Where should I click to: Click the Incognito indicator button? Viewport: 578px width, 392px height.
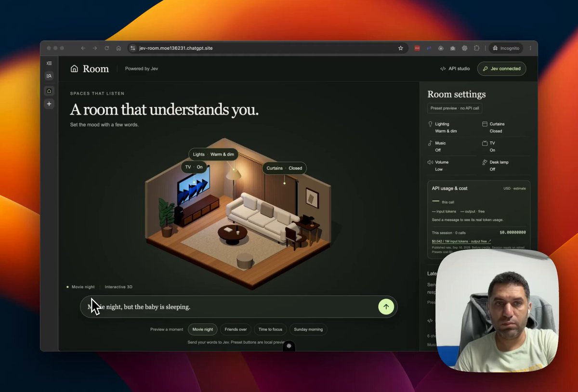pos(506,48)
